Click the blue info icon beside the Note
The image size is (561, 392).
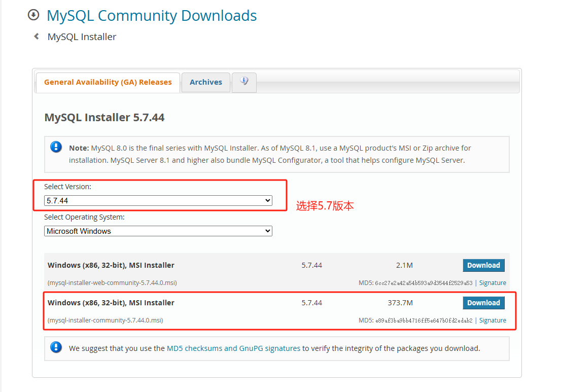click(56, 148)
